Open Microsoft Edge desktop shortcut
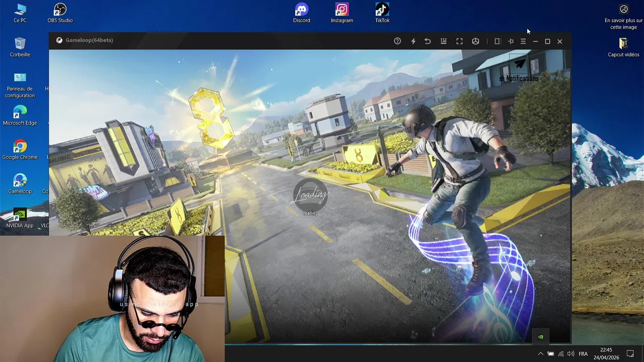644x362 pixels. [20, 116]
